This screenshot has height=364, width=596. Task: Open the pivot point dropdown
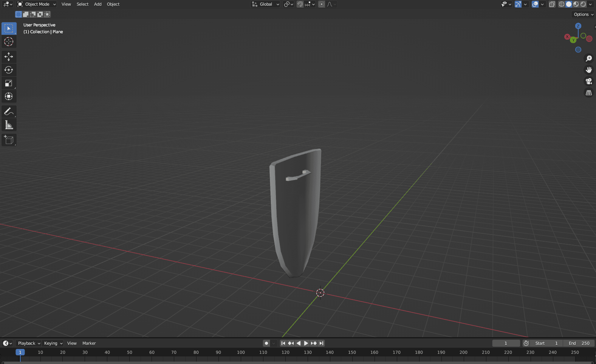(289, 4)
